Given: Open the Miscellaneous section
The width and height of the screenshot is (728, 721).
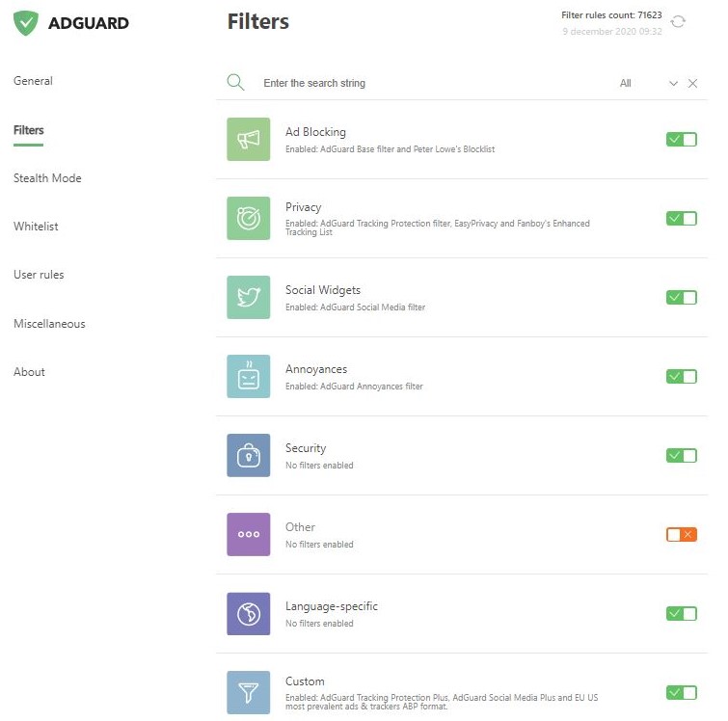Looking at the screenshot, I should point(49,324).
